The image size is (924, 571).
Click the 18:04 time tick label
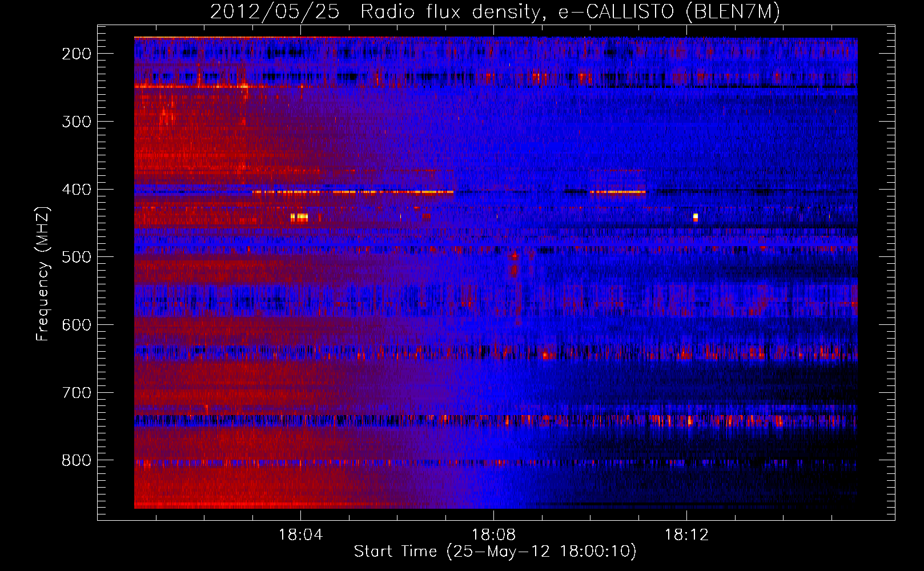click(300, 535)
